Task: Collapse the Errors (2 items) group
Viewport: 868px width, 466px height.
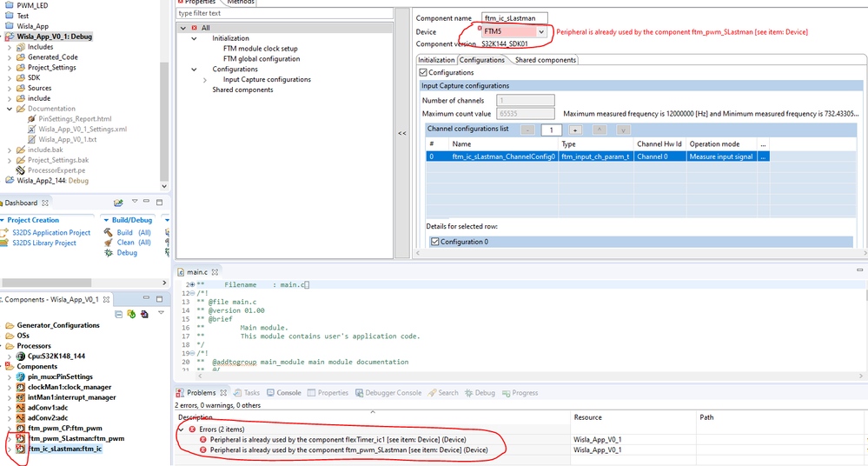Action: [x=181, y=429]
